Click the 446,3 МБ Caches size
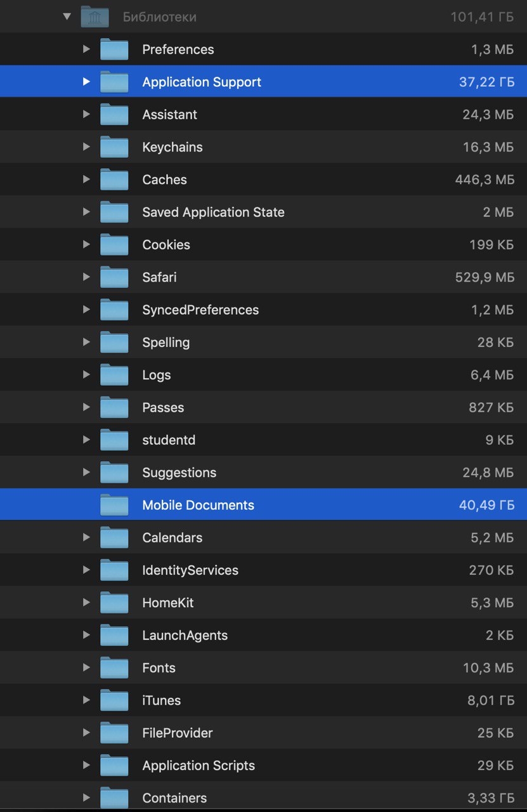This screenshot has width=527, height=812. (x=485, y=180)
